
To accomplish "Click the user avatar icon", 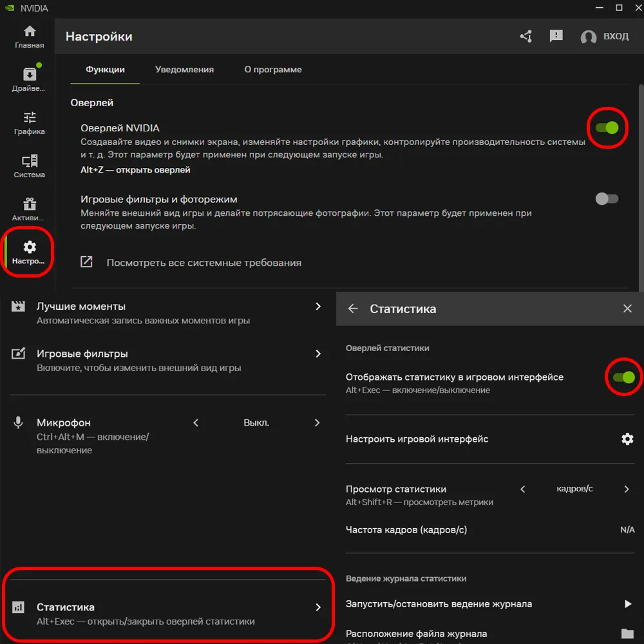I will (x=588, y=37).
